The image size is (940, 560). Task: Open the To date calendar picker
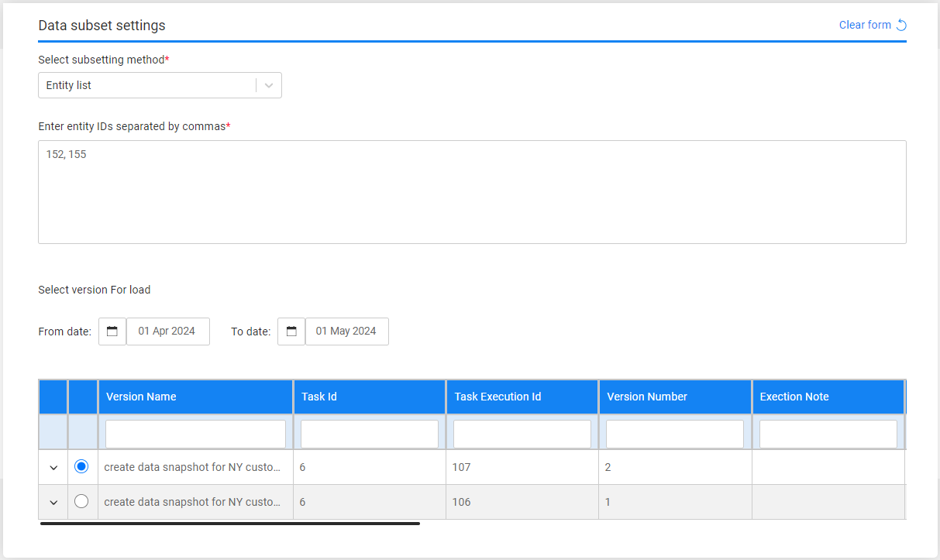coord(291,331)
